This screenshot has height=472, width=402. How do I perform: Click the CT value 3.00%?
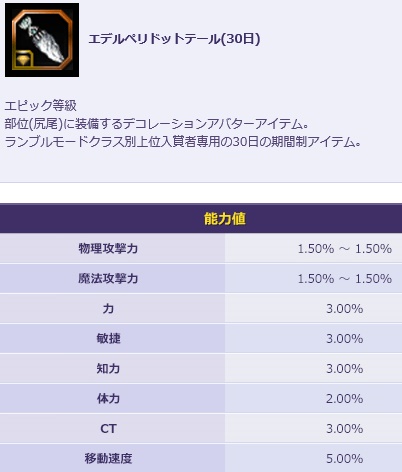pos(345,429)
